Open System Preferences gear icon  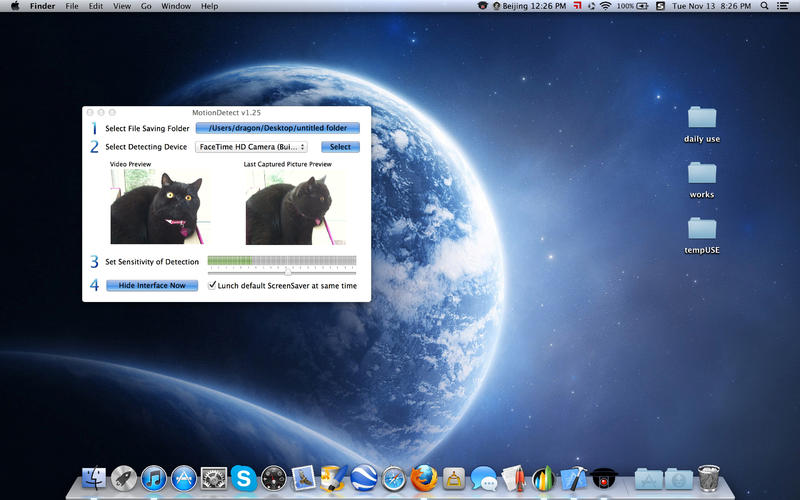214,479
